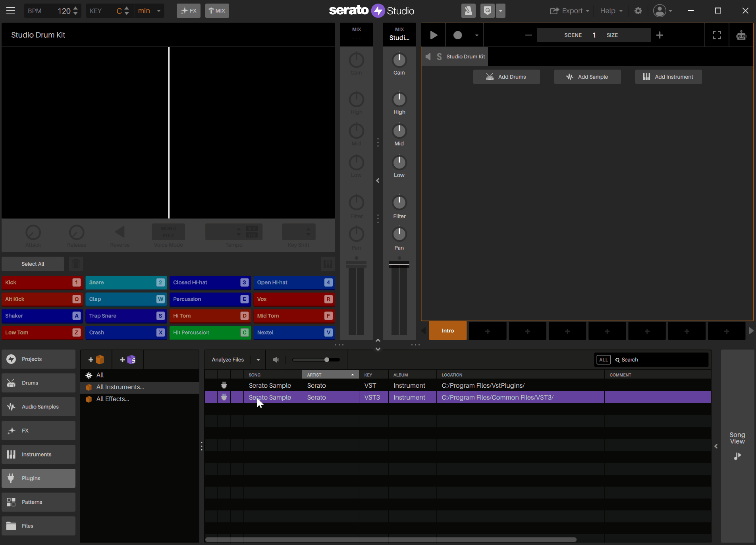Click Add Sample button
The width and height of the screenshot is (756, 545).
587,77
